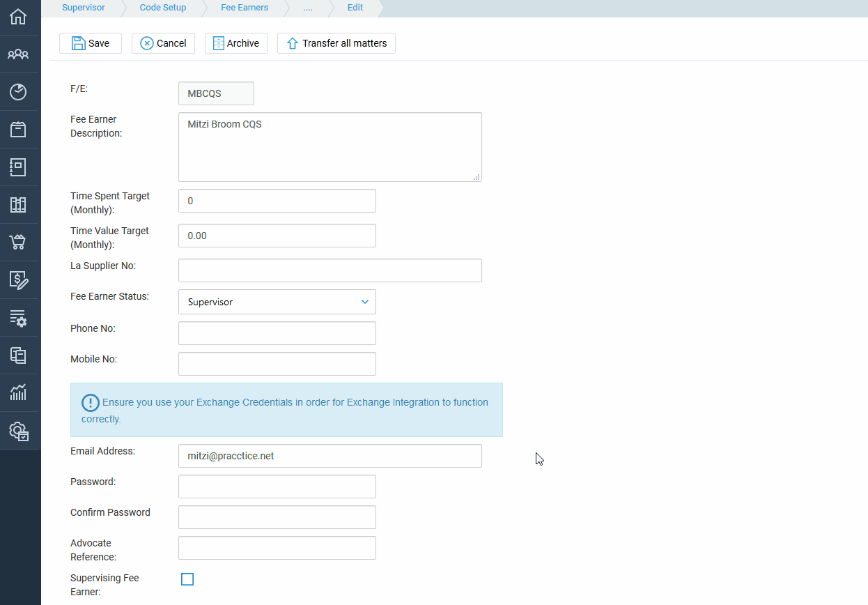This screenshot has height=605, width=868.
Task: Tick the Supervising Fee Earner checkbox
Action: (x=187, y=579)
